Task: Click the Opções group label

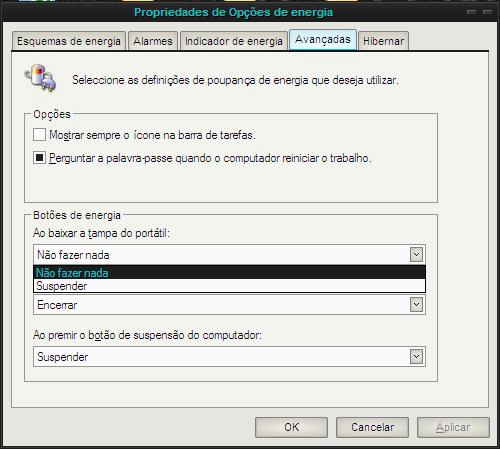Action: [52, 114]
